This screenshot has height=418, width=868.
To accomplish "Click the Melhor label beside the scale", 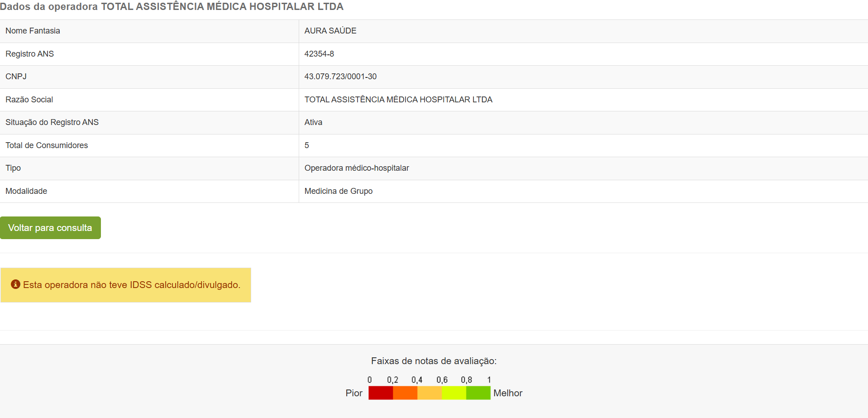I will tap(508, 393).
